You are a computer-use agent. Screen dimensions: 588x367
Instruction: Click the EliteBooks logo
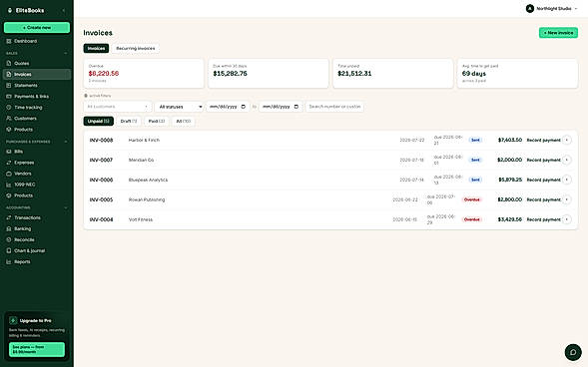click(26, 11)
